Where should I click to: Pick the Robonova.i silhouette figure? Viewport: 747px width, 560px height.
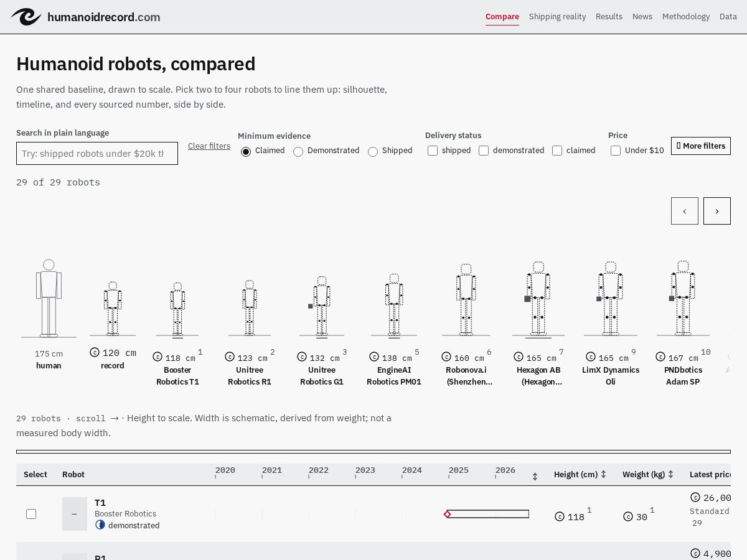(466, 300)
